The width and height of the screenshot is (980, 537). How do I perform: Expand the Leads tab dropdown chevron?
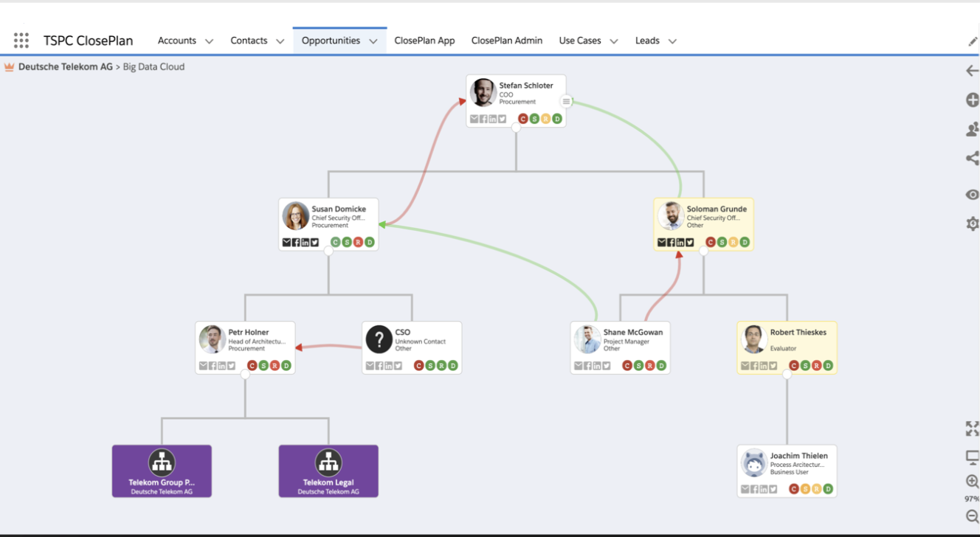(672, 41)
